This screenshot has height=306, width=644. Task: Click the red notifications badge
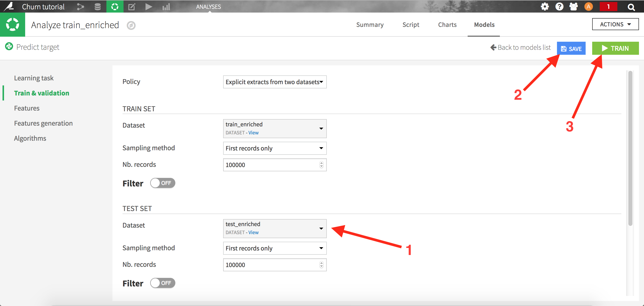[x=609, y=7]
